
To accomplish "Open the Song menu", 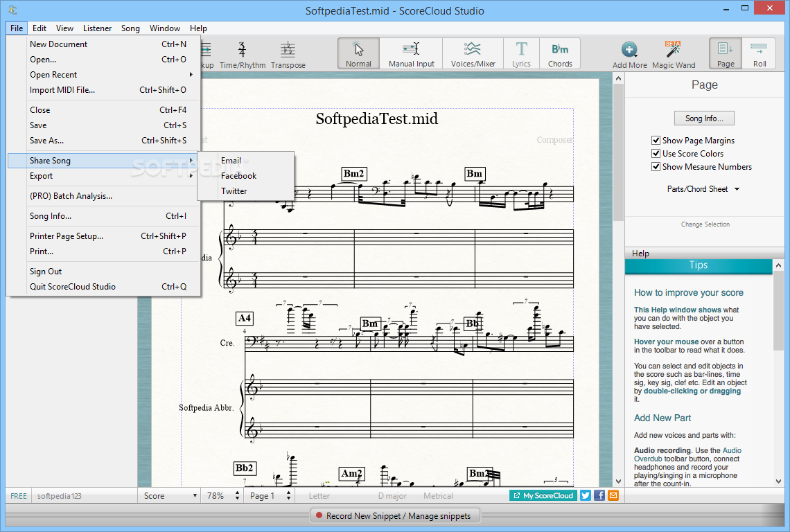I will coord(130,28).
